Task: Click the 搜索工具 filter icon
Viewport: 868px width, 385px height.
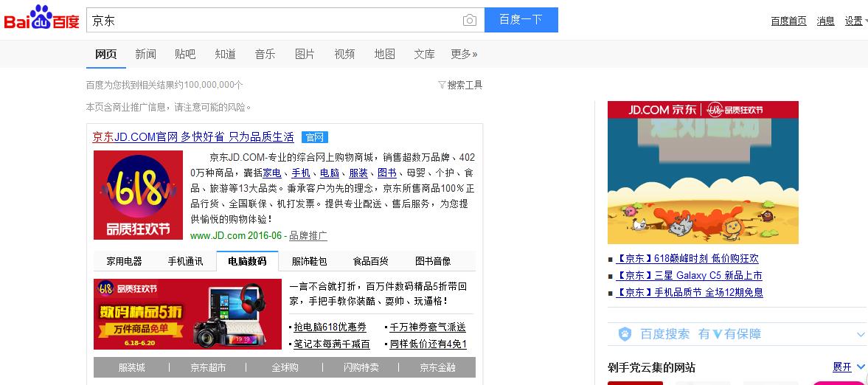Action: point(442,85)
